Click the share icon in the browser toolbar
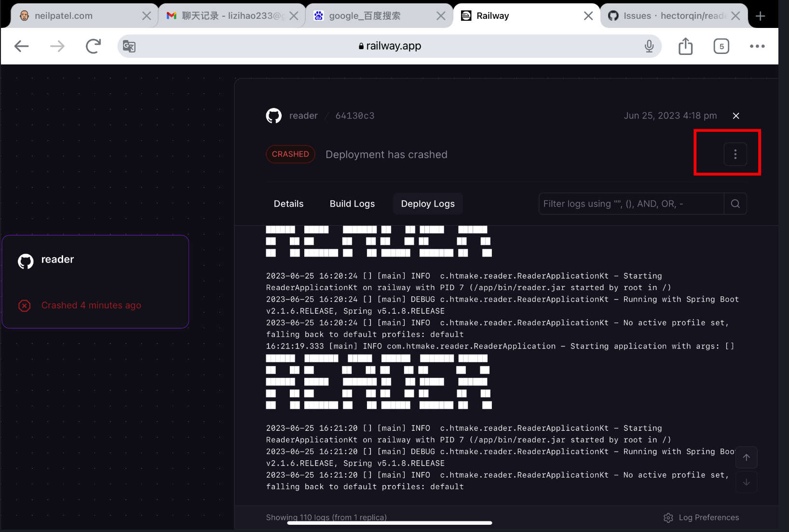The image size is (789, 532). coord(685,46)
